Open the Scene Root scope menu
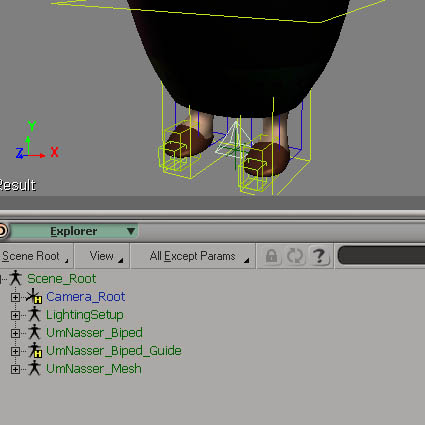The width and height of the screenshot is (425, 425). click(x=35, y=256)
